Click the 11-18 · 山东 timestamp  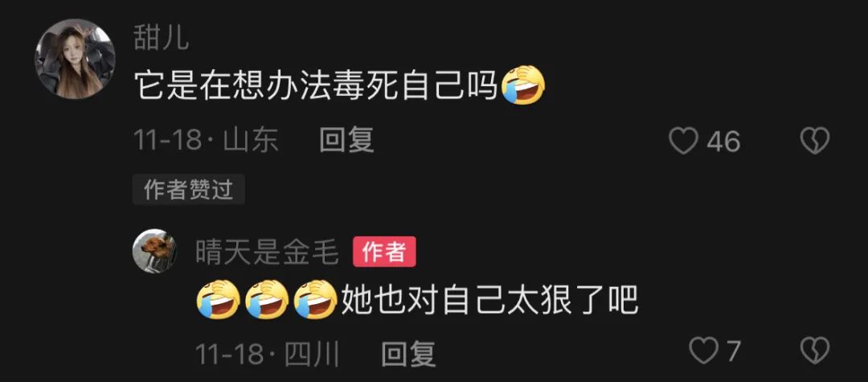click(x=206, y=139)
